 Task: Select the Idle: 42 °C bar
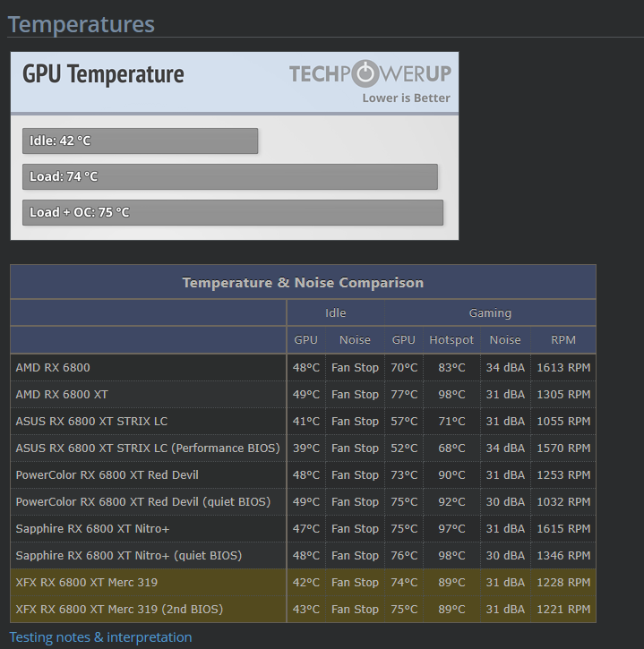click(140, 141)
